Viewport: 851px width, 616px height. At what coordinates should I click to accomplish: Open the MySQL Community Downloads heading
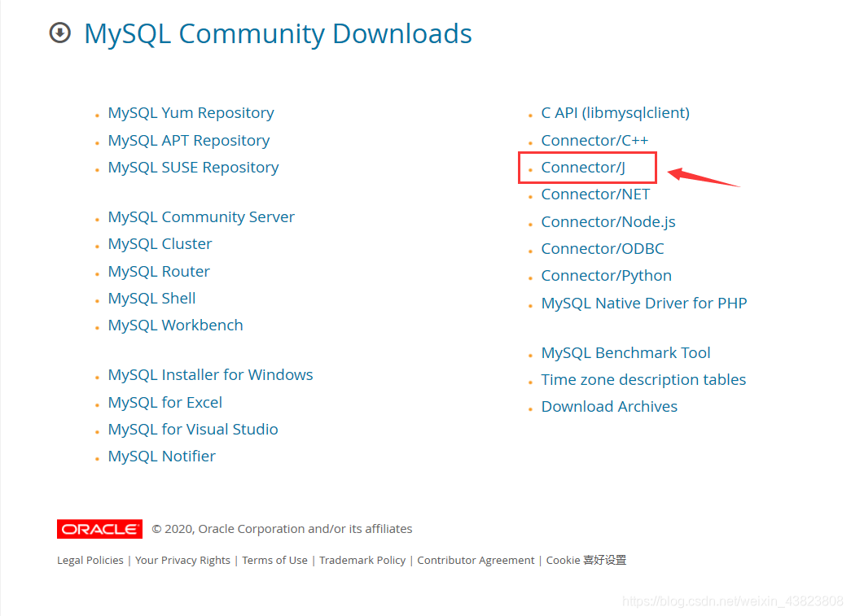278,33
